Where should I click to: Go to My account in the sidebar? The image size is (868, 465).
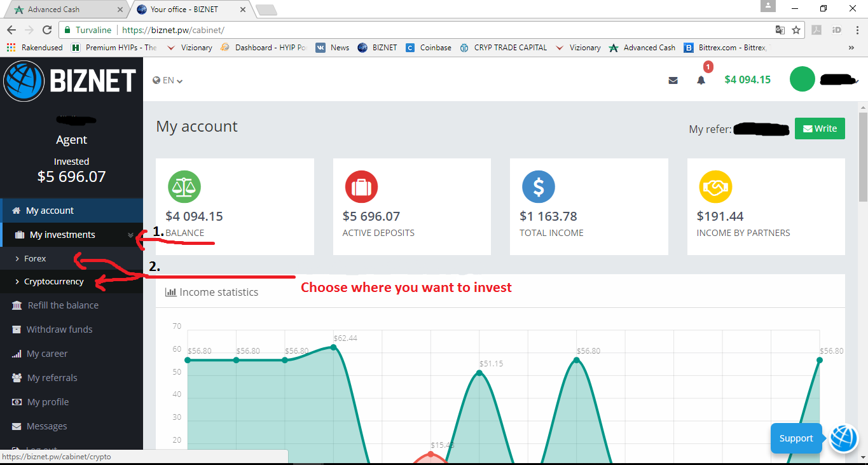pyautogui.click(x=71, y=211)
